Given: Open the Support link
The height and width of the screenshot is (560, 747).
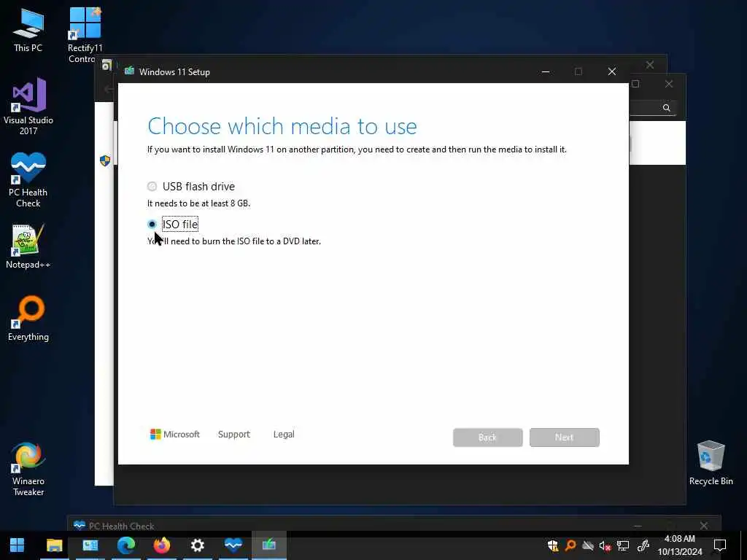Looking at the screenshot, I should [234, 434].
